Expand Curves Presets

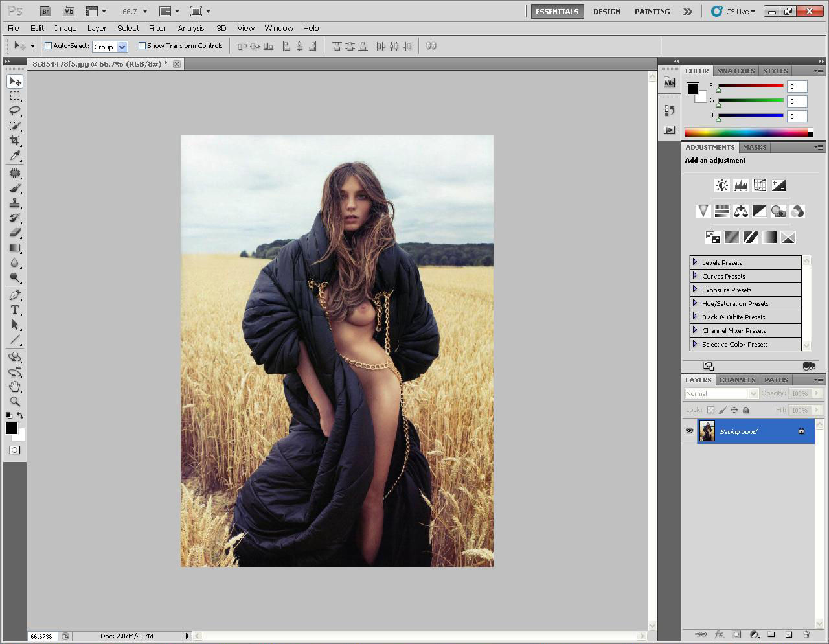tap(695, 275)
